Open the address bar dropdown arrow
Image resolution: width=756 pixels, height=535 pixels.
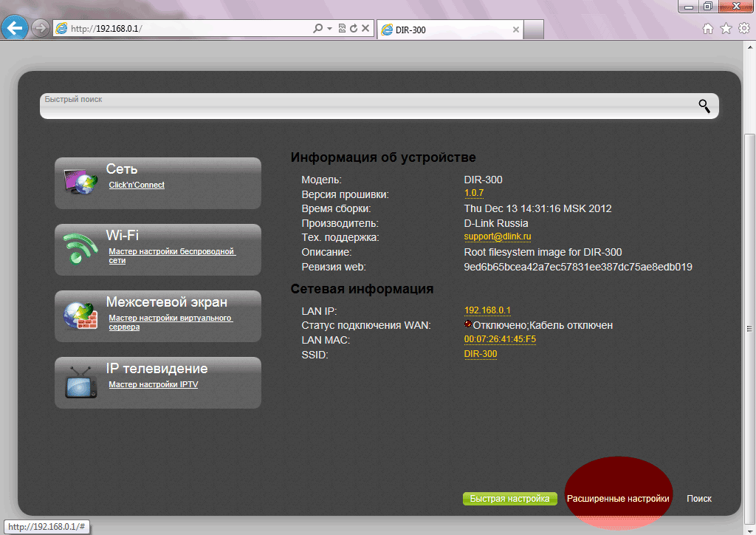(330, 29)
